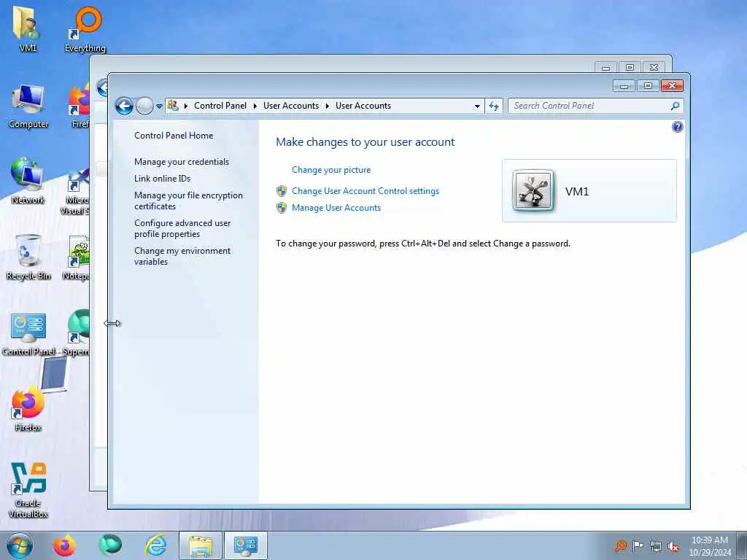Maximize the User Accounts window
The height and width of the screenshot is (560, 747).
(x=648, y=86)
